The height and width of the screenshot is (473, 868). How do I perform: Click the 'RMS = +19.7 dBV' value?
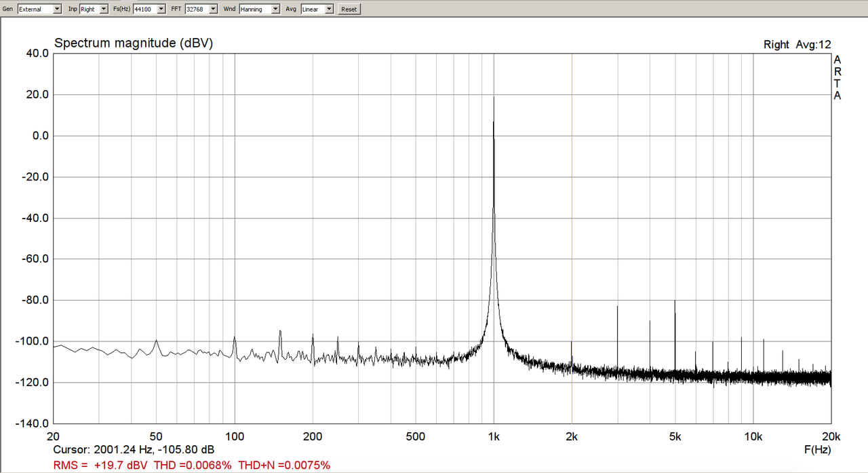(100, 465)
